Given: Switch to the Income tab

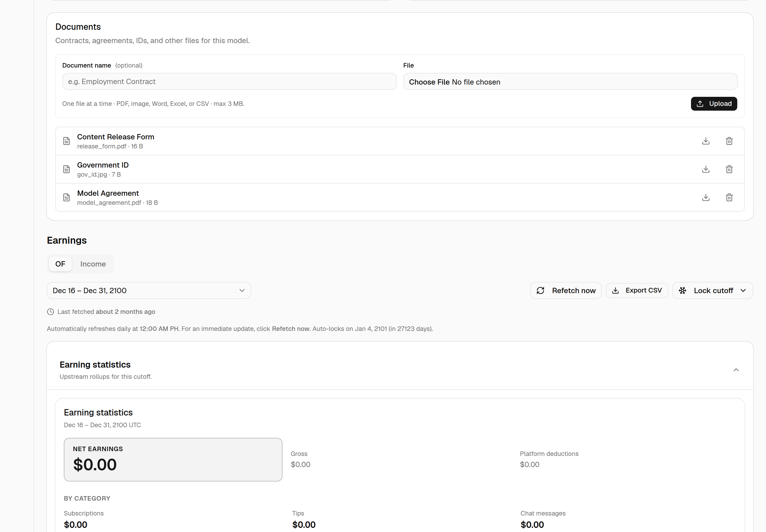Looking at the screenshot, I should (x=93, y=264).
